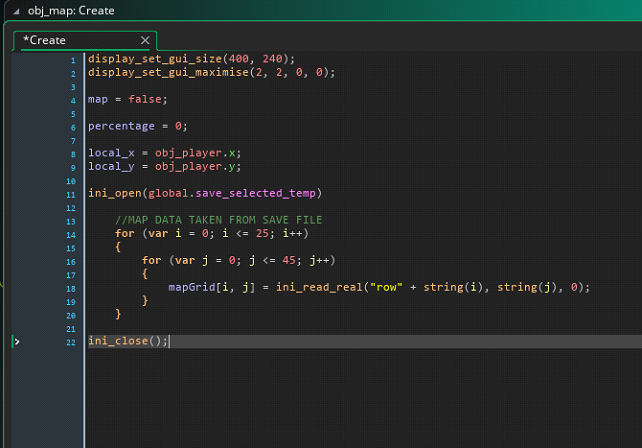Click line number 1 in gutter
The width and height of the screenshot is (642, 448).
tap(73, 60)
